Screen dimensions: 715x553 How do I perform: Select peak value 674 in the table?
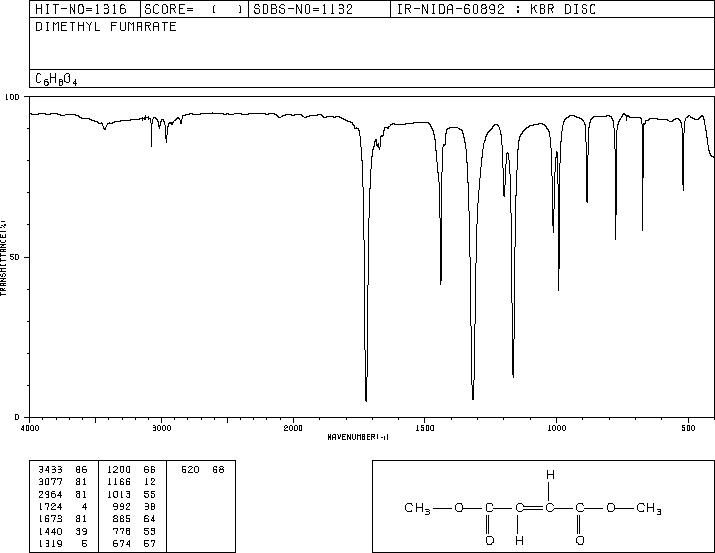click(x=122, y=543)
